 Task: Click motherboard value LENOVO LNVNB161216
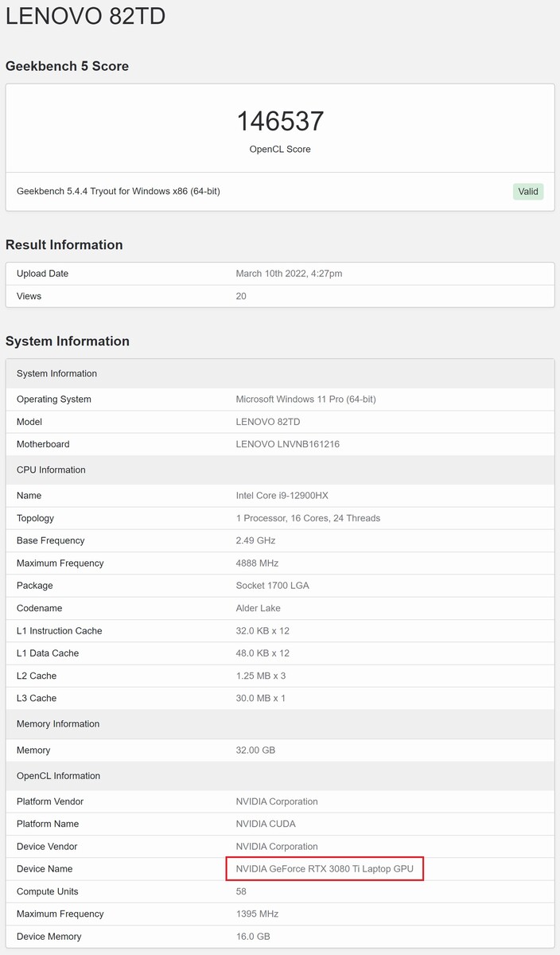point(288,444)
